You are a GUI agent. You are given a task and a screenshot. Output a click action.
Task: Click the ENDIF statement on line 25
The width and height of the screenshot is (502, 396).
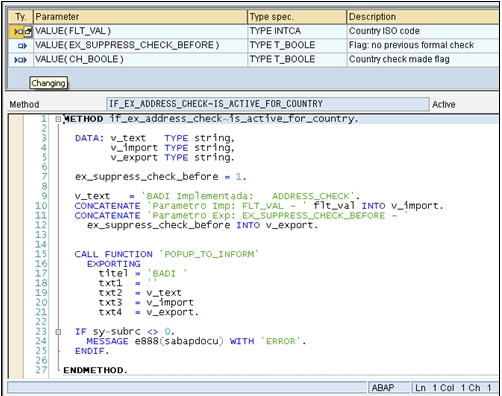coord(92,351)
